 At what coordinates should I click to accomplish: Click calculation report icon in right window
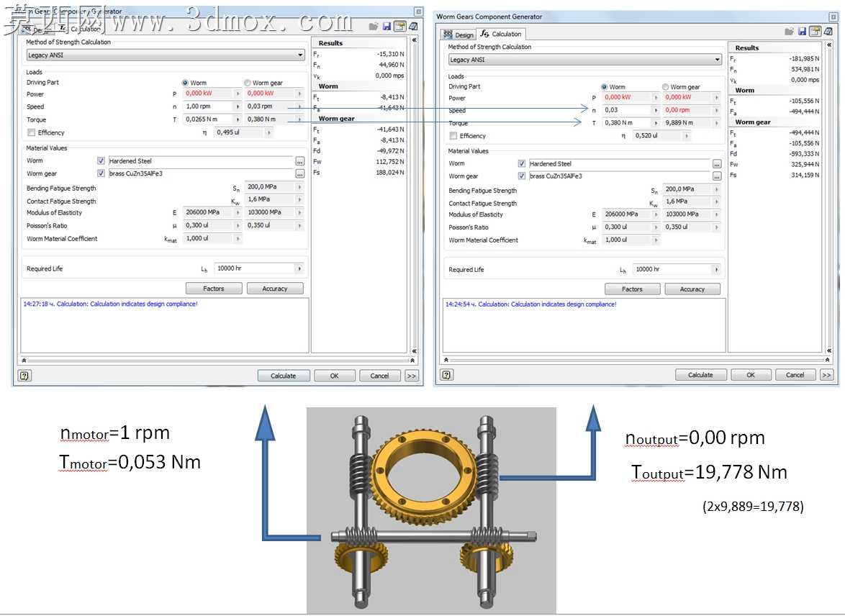coord(829,32)
